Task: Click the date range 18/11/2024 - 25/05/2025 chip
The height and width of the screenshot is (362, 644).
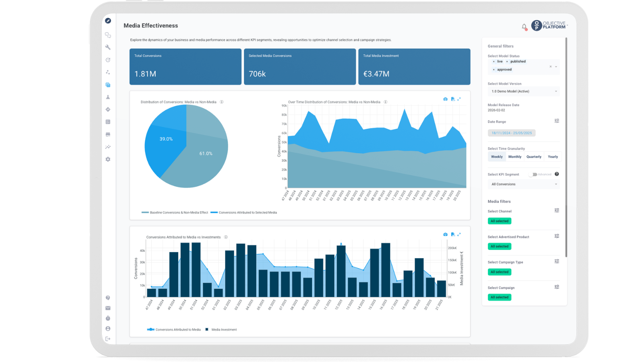Action: [x=512, y=133]
